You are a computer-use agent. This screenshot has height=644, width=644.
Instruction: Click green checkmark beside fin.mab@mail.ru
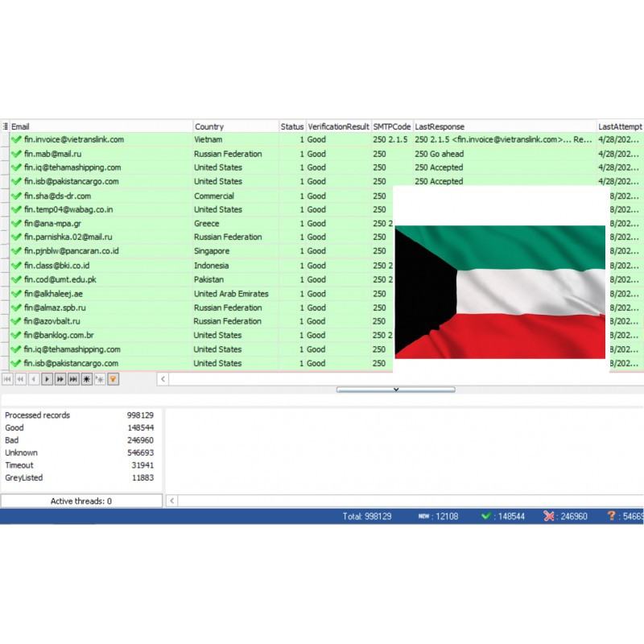click(16, 154)
